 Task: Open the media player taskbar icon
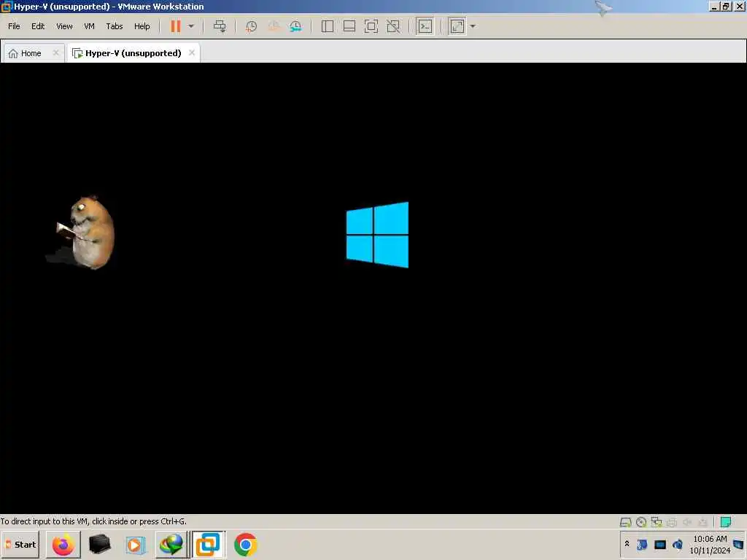(135, 545)
